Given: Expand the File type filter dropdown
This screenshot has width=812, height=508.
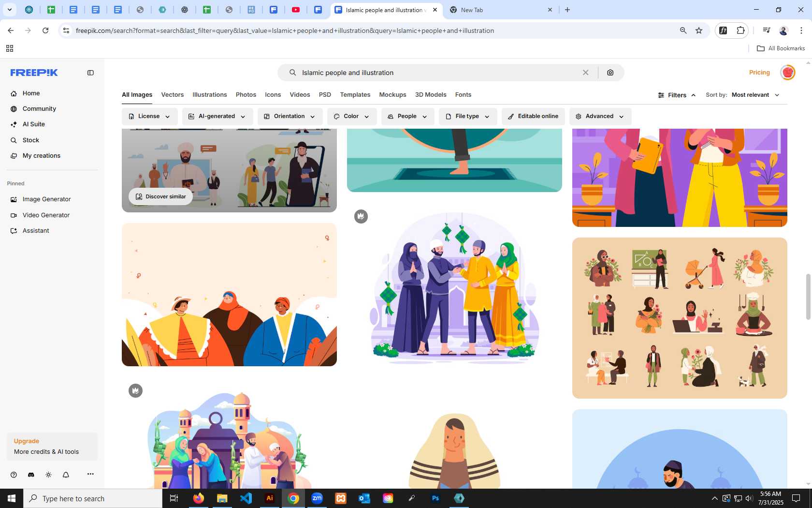Looking at the screenshot, I should (x=468, y=117).
